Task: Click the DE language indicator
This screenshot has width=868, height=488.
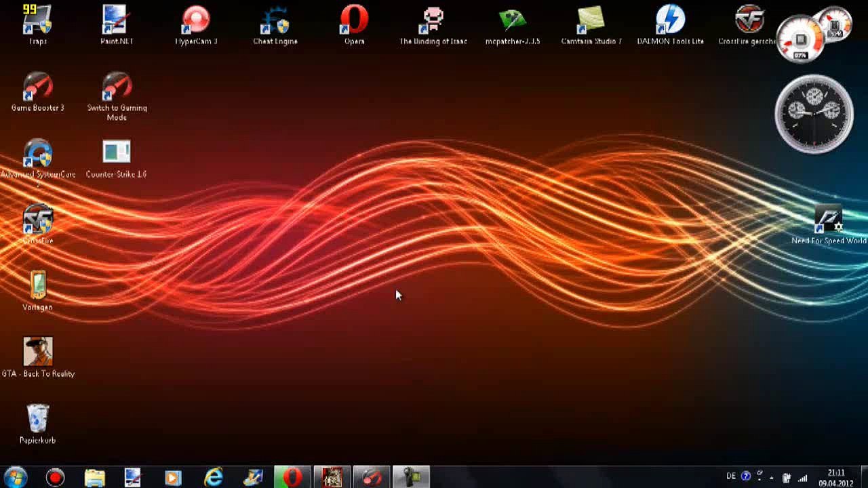Action: tap(731, 476)
